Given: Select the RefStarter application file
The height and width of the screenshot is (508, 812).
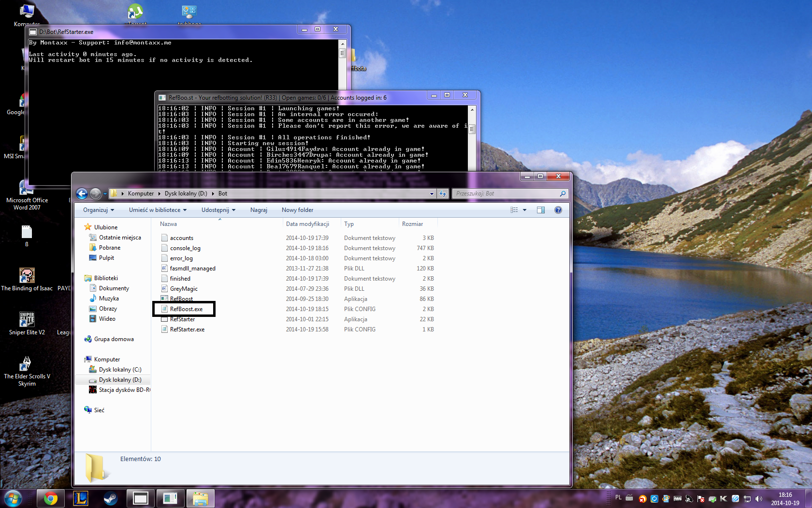Looking at the screenshot, I should click(x=182, y=319).
